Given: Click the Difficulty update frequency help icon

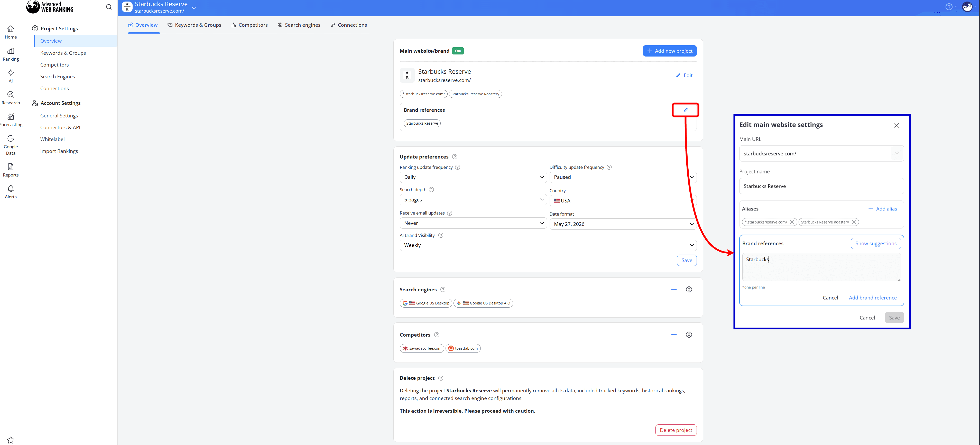Looking at the screenshot, I should point(609,167).
